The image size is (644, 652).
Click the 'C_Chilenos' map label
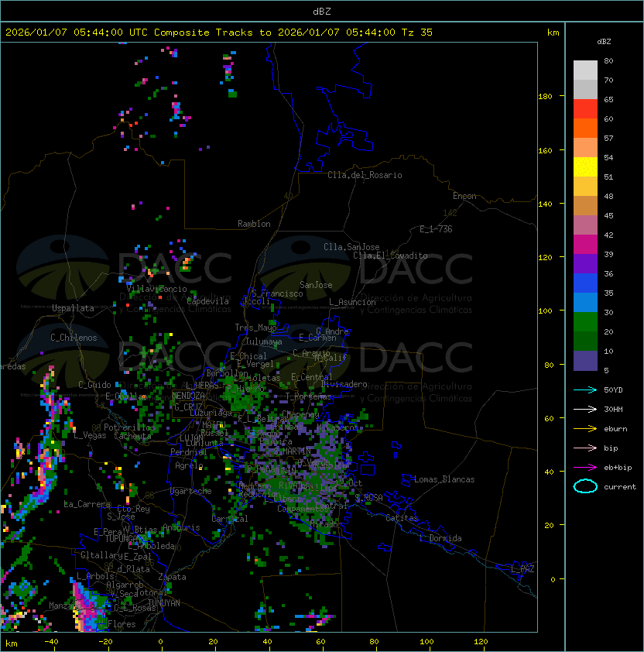tap(74, 338)
